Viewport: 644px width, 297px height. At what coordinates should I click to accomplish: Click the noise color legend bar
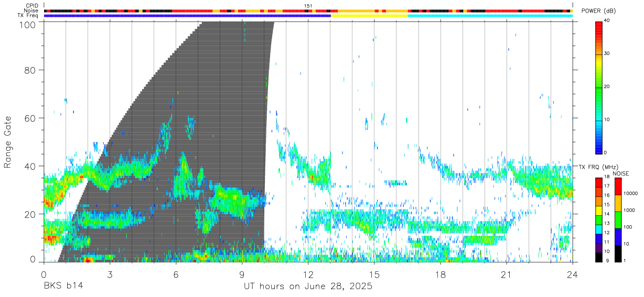coord(618,220)
